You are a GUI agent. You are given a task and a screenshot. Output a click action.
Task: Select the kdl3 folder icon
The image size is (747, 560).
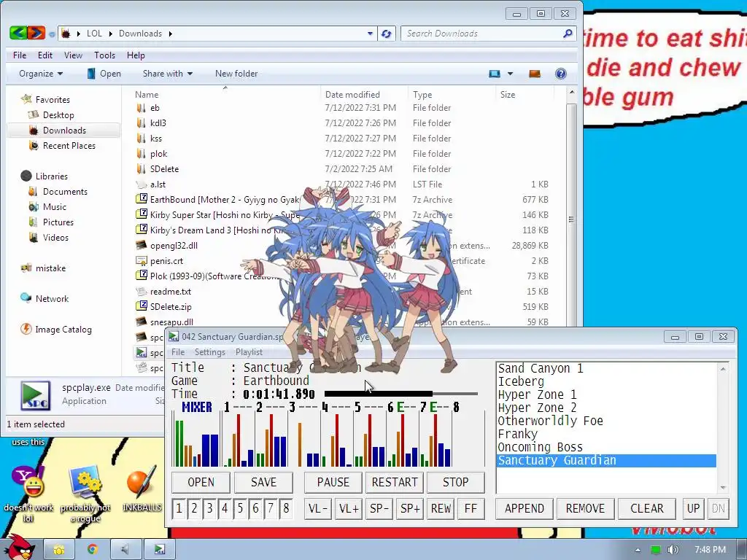point(141,123)
